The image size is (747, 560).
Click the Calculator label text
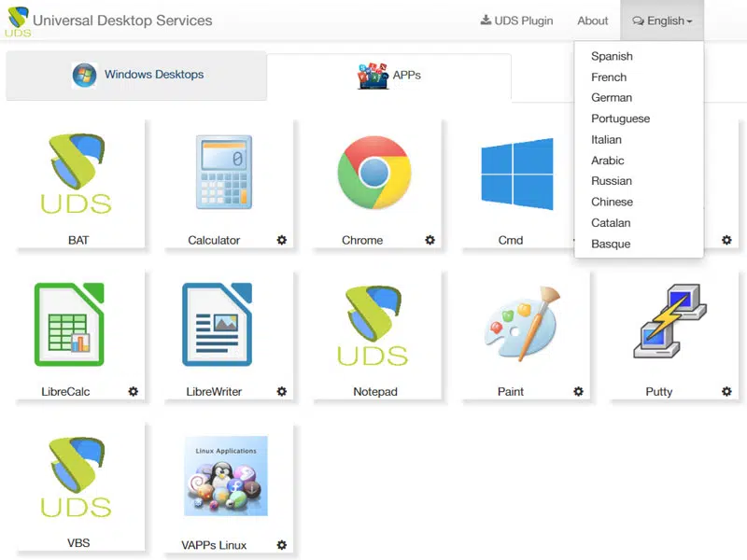[x=214, y=241]
